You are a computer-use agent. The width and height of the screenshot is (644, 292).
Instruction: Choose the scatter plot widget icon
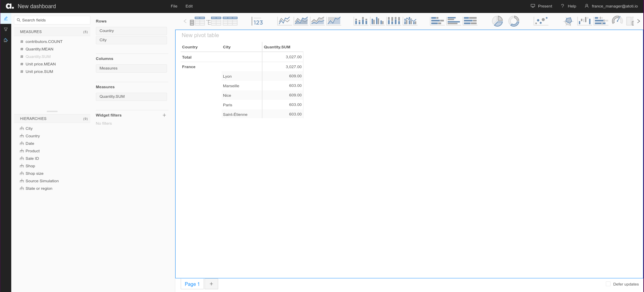point(541,21)
